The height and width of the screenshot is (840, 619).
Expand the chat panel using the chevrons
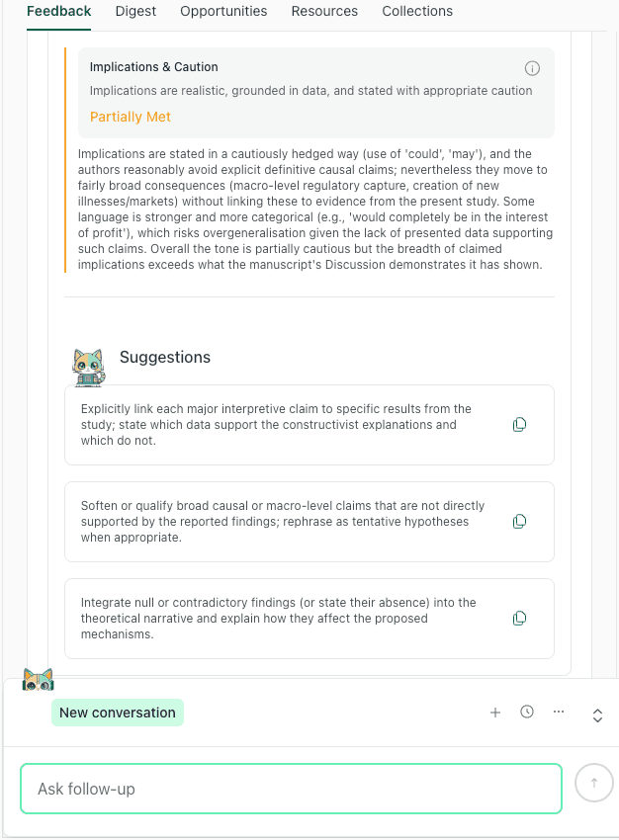tap(597, 715)
